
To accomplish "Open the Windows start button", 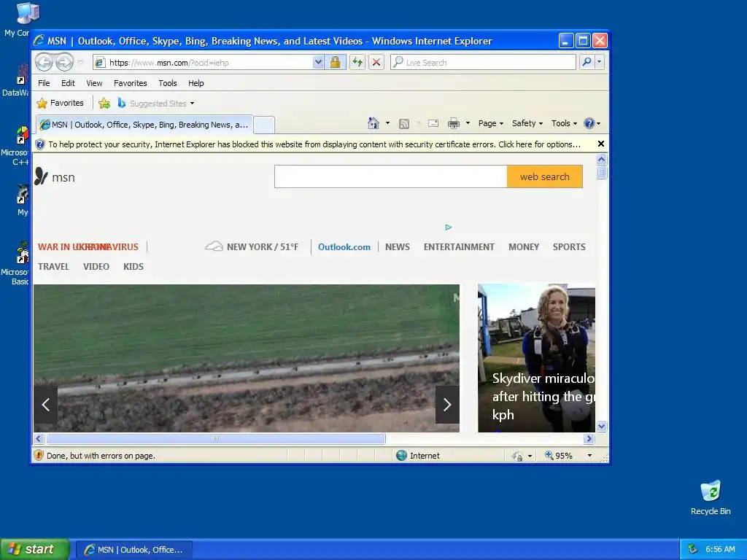I will pyautogui.click(x=34, y=550).
